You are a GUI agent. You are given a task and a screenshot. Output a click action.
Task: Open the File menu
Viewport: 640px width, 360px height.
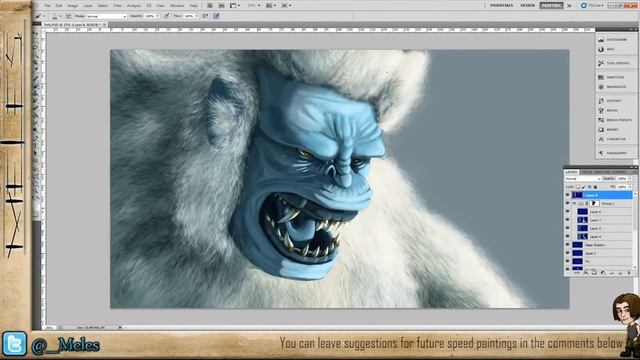[x=47, y=6]
